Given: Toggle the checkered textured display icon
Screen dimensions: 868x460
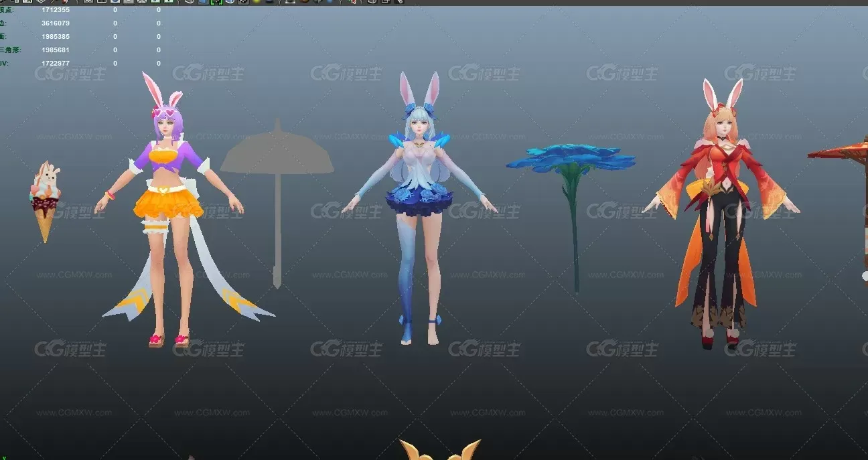Looking at the screenshot, I should click(242, 2).
